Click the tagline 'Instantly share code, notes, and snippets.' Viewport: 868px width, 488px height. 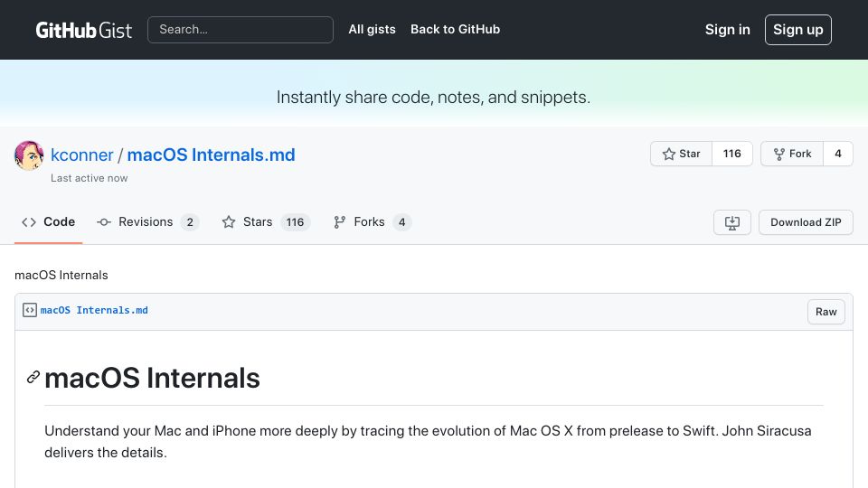tap(433, 98)
